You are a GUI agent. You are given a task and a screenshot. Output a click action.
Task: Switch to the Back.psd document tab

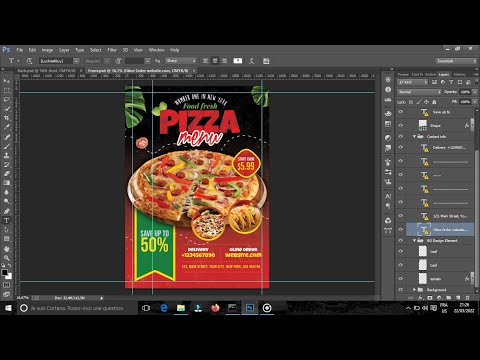pyautogui.click(x=46, y=71)
